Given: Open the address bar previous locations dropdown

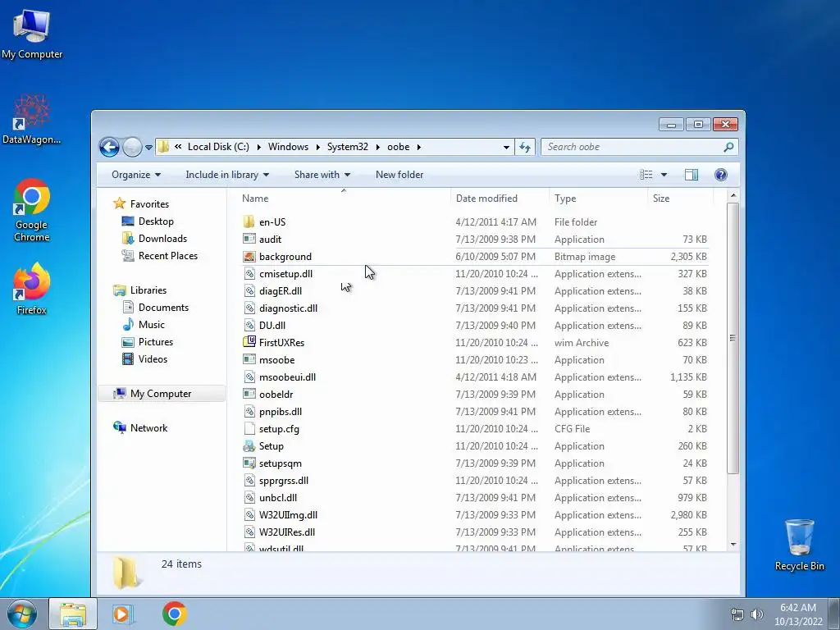Looking at the screenshot, I should (506, 148).
